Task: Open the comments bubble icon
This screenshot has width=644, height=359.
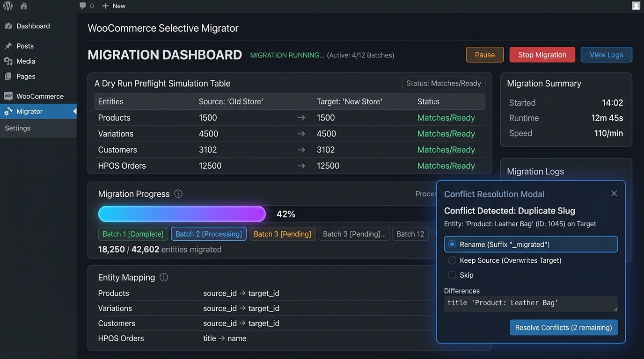Action: pos(83,6)
